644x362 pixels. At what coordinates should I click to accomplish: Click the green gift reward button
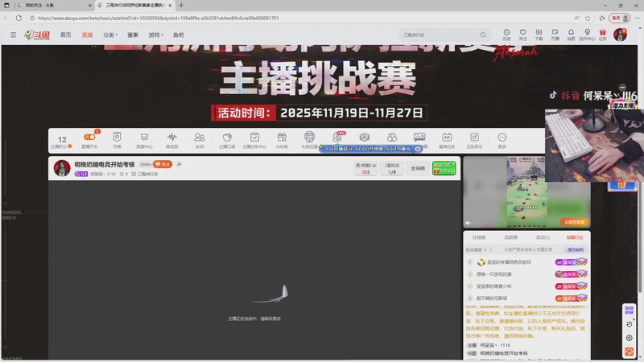coord(444,168)
